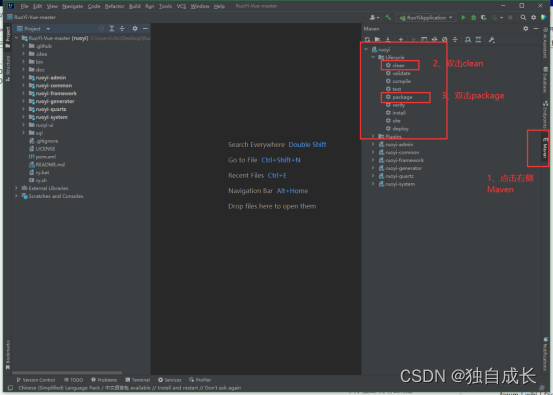
Task: Open Maven panel gear options
Action: click(x=525, y=29)
